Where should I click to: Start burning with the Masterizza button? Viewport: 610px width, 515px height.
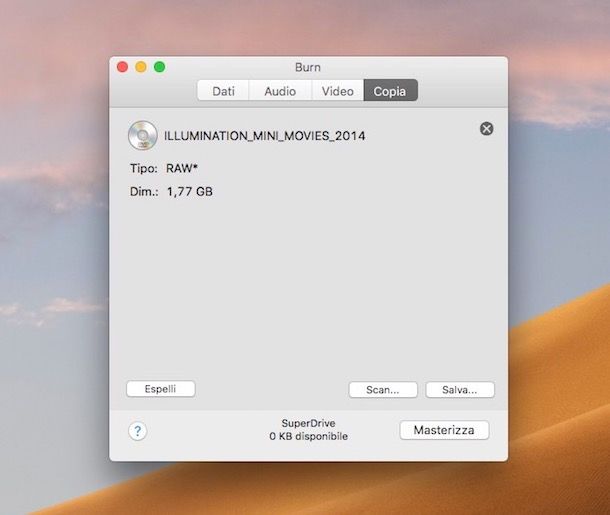(x=444, y=430)
